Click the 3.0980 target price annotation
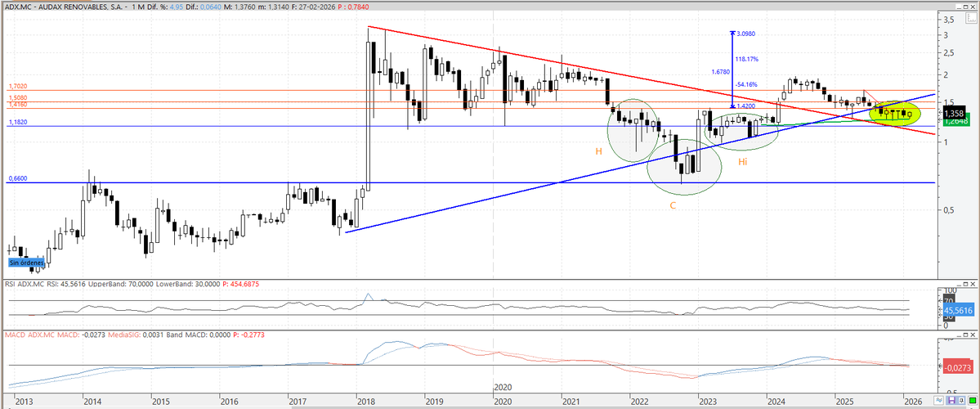Viewport: 980px width, 409px height. click(x=745, y=34)
